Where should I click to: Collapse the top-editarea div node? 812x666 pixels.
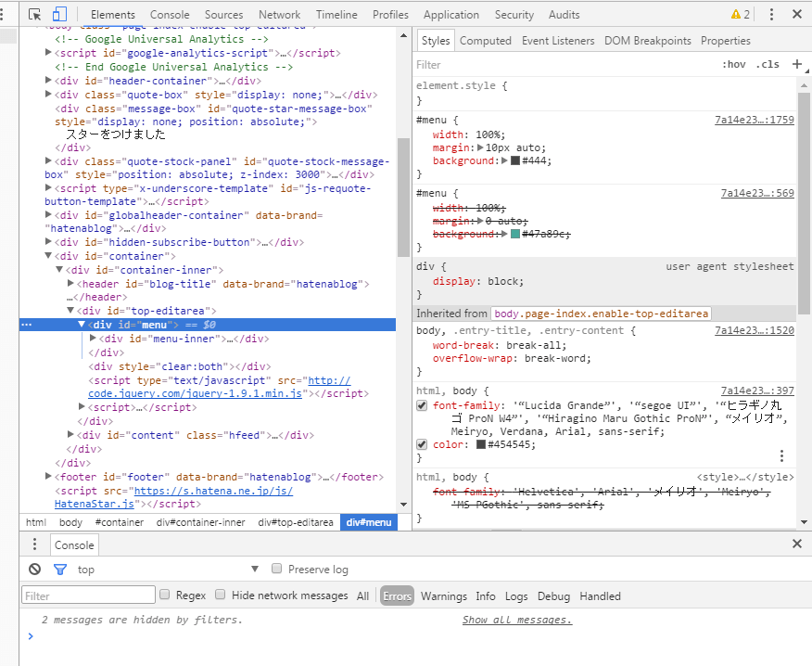click(70, 311)
